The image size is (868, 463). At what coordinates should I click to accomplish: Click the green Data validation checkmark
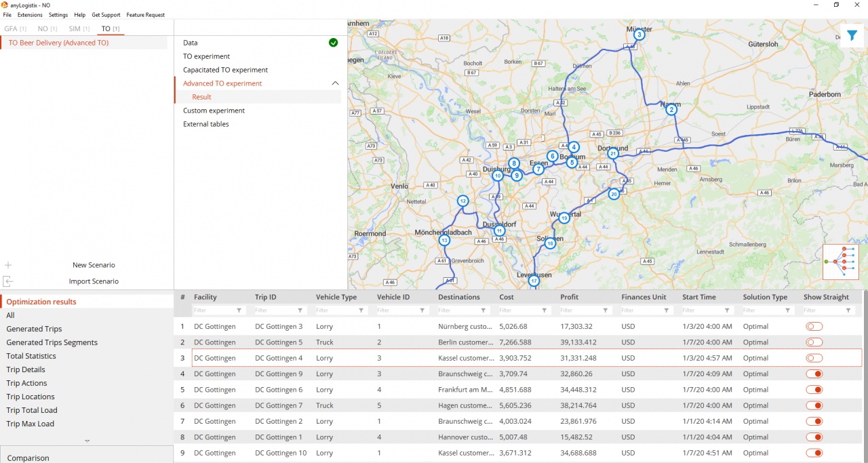click(x=333, y=43)
